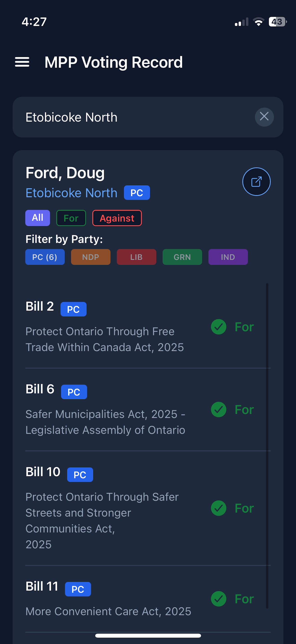Filter bills by NDP party
Image resolution: width=296 pixels, height=644 pixels.
91,257
